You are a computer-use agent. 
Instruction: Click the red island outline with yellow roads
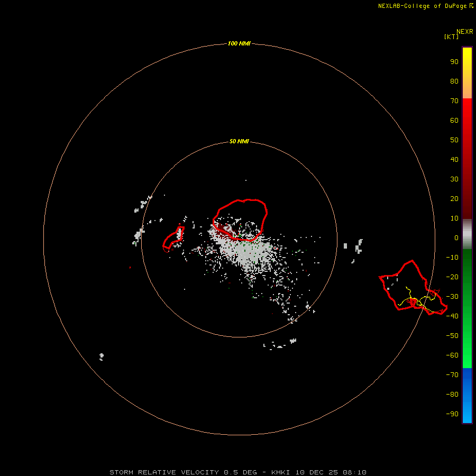coord(413,288)
